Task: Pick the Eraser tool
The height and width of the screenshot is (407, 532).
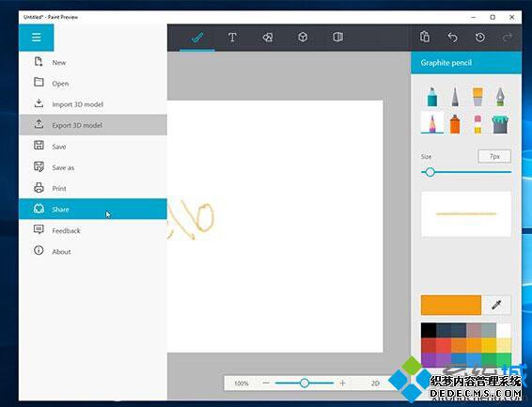Action: (x=477, y=124)
